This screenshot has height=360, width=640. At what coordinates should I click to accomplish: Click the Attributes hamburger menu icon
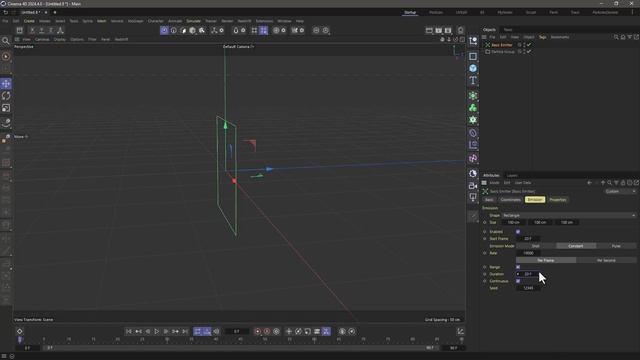[x=484, y=183]
